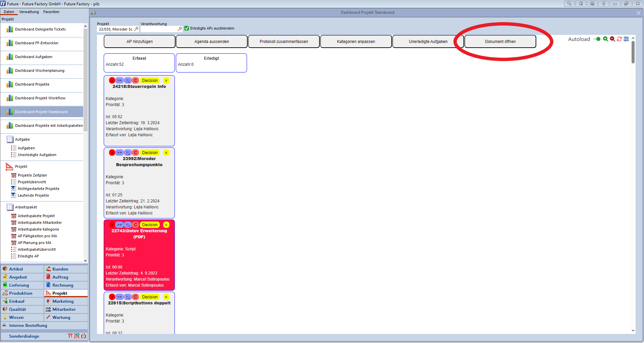Click the red X icon on card 24218
Screen dimensions: 644x343
pos(112,80)
